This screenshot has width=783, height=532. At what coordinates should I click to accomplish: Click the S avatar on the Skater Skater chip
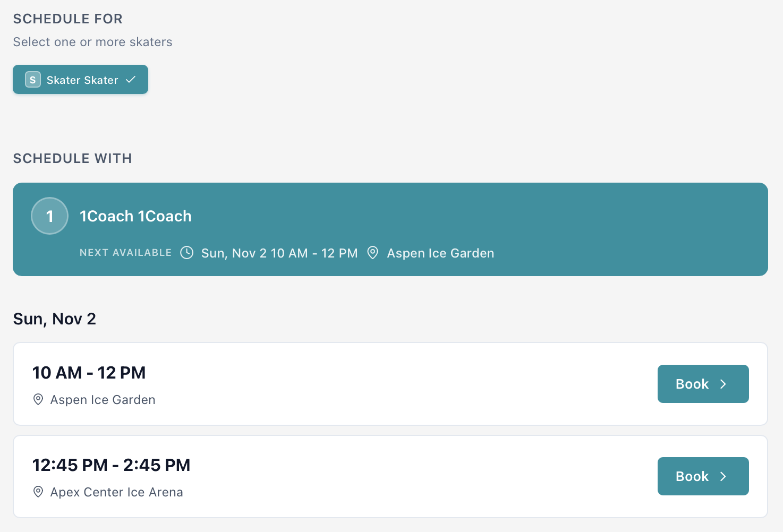point(32,79)
